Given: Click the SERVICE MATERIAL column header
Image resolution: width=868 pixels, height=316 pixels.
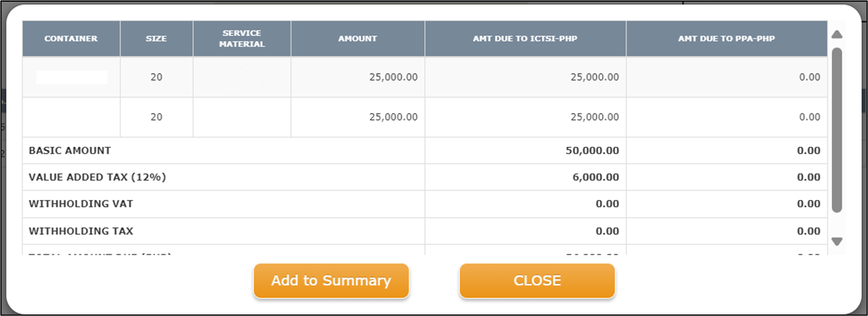Looking at the screenshot, I should point(242,38).
